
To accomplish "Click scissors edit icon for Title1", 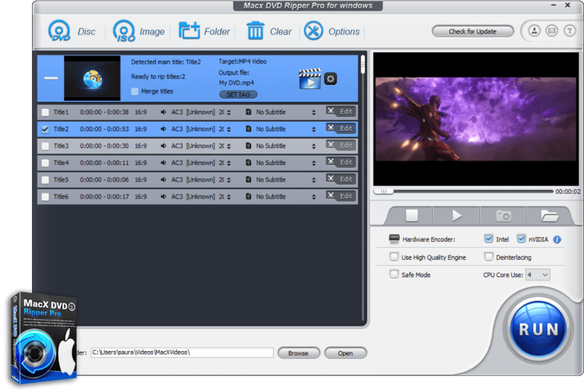I will pos(331,111).
